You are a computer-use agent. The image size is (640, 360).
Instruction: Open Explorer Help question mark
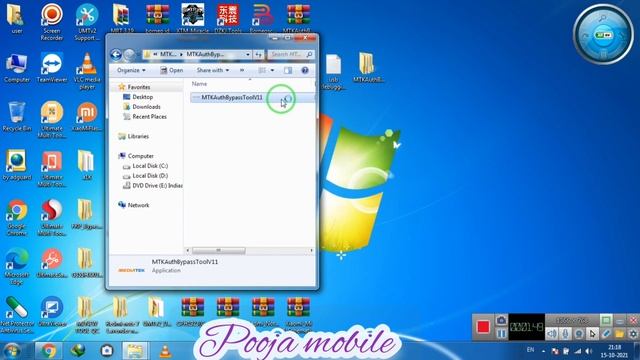pyautogui.click(x=305, y=70)
